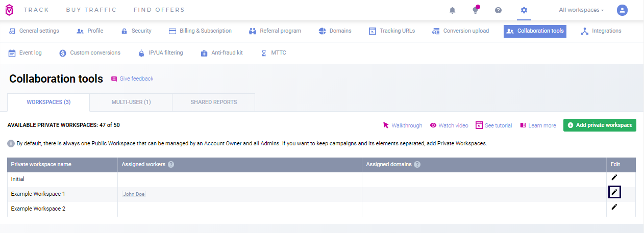Edit Example Workspace 1 with pencil
The height and width of the screenshot is (233, 644).
[x=614, y=192]
